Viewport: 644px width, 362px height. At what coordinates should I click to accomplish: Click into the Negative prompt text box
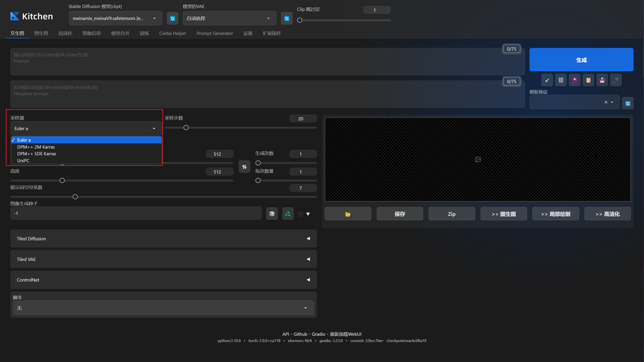(x=267, y=94)
